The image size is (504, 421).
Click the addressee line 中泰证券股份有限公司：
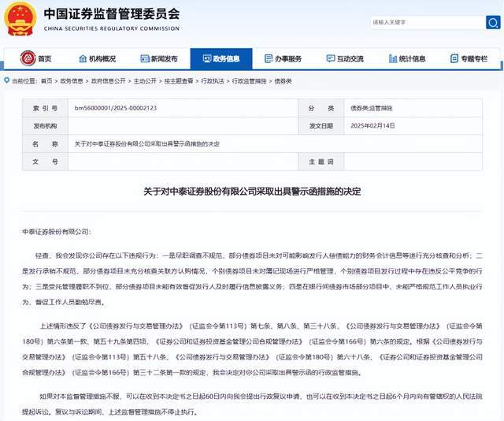pyautogui.click(x=57, y=232)
